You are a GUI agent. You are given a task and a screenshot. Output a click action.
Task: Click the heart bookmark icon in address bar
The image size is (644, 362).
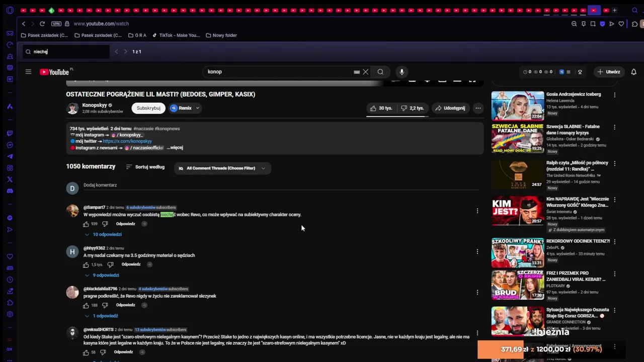click(621, 24)
